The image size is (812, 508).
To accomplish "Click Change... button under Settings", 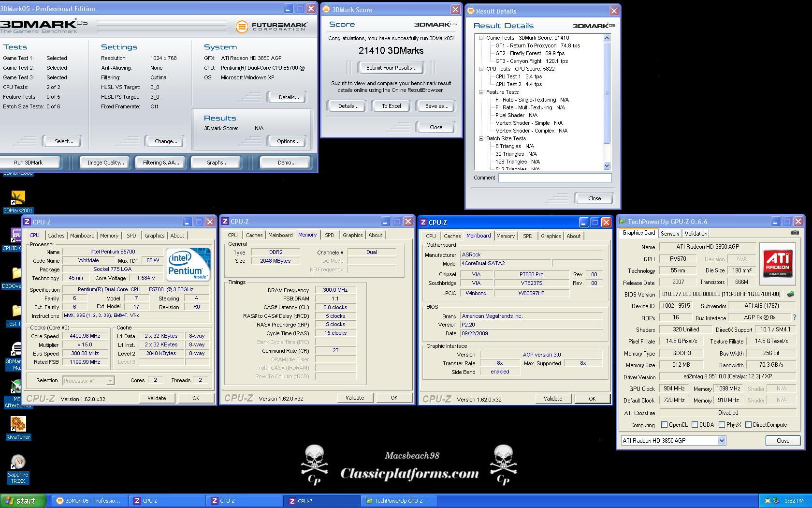I will (165, 141).
